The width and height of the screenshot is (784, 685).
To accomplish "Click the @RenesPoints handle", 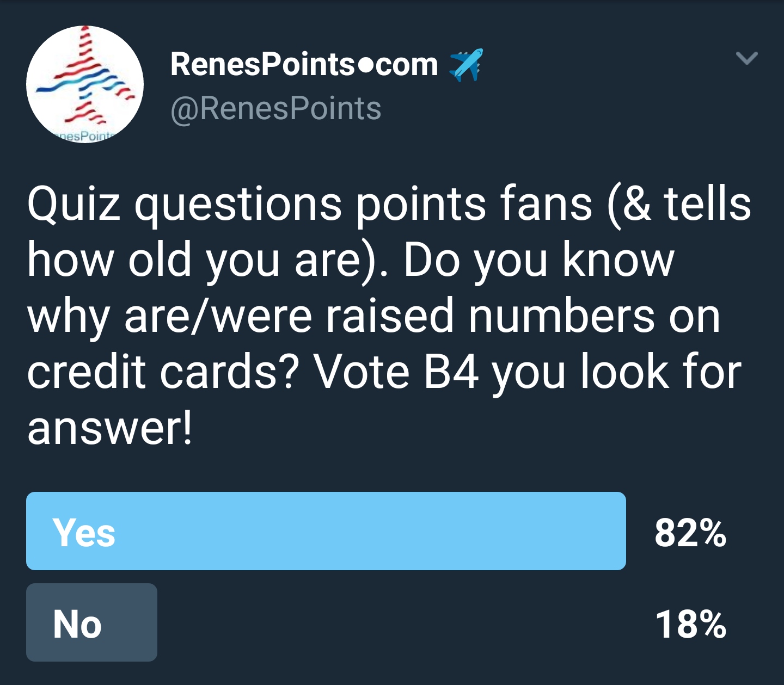I will click(275, 108).
